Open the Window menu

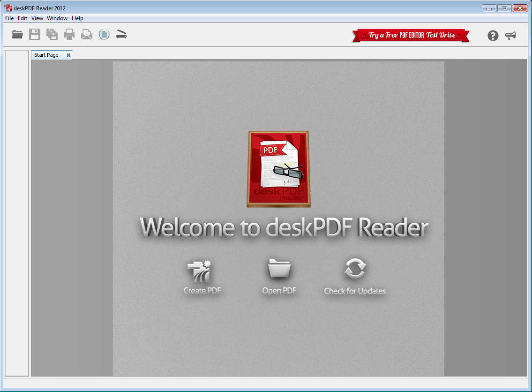(57, 18)
